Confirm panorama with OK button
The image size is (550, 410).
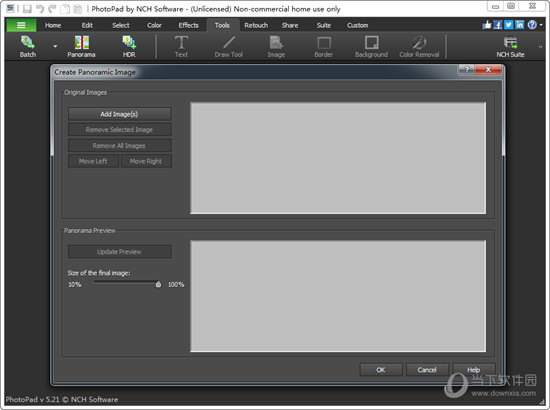click(381, 370)
